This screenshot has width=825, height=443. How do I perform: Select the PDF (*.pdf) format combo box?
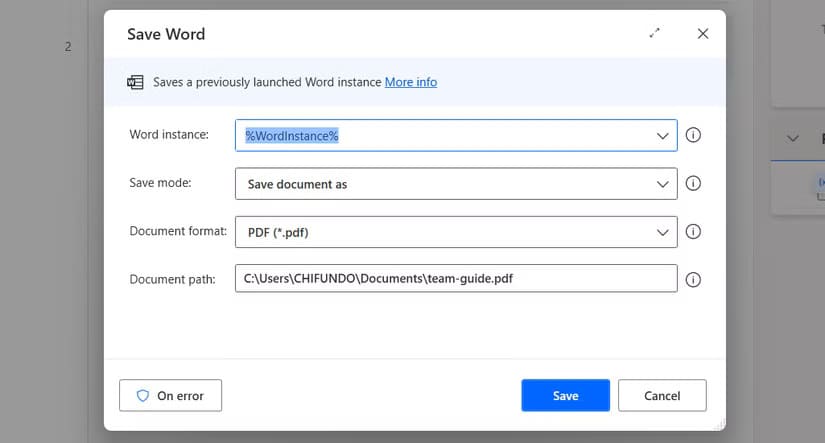tap(456, 232)
